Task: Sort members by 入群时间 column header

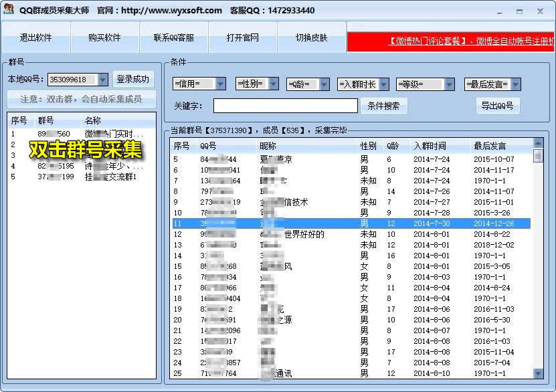Action: tap(440, 146)
